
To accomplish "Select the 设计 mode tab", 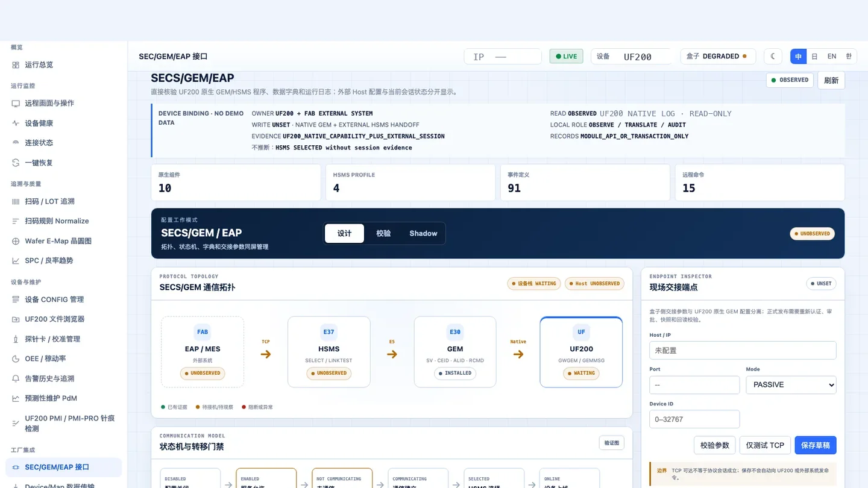I will click(x=344, y=233).
